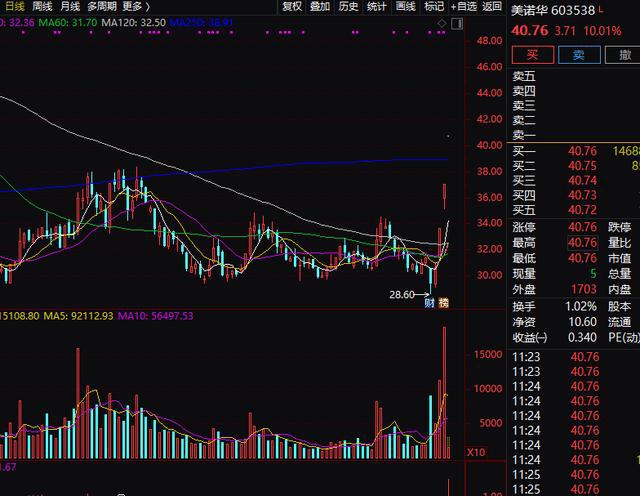Click the blue 卖 sell button
This screenshot has width=640, height=496.
579,54
